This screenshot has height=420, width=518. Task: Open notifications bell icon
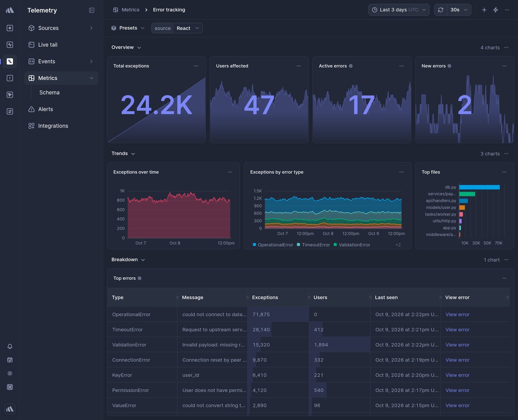(10, 346)
